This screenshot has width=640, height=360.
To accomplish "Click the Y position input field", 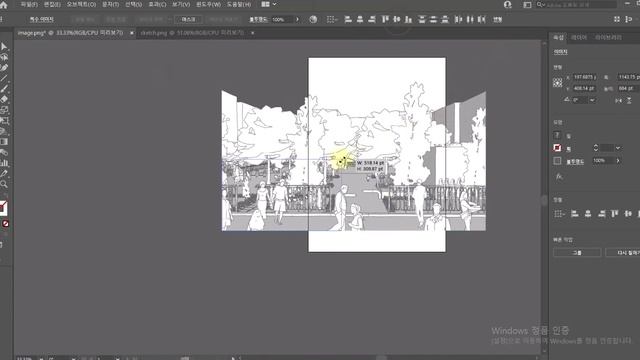I will pos(584,88).
